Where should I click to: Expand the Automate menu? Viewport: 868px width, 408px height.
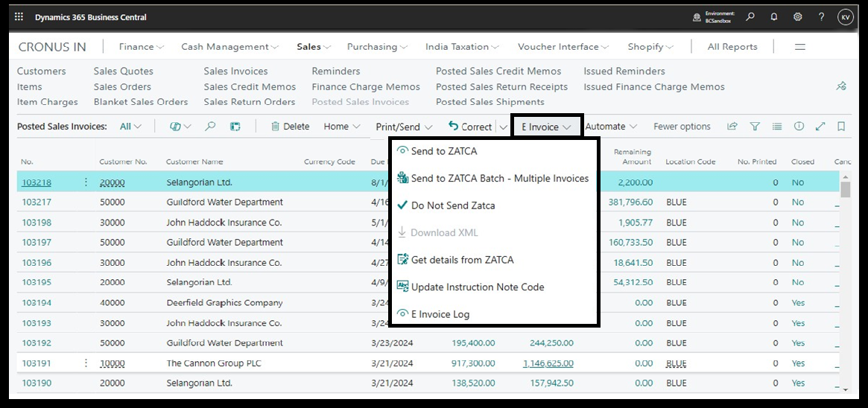coord(611,127)
